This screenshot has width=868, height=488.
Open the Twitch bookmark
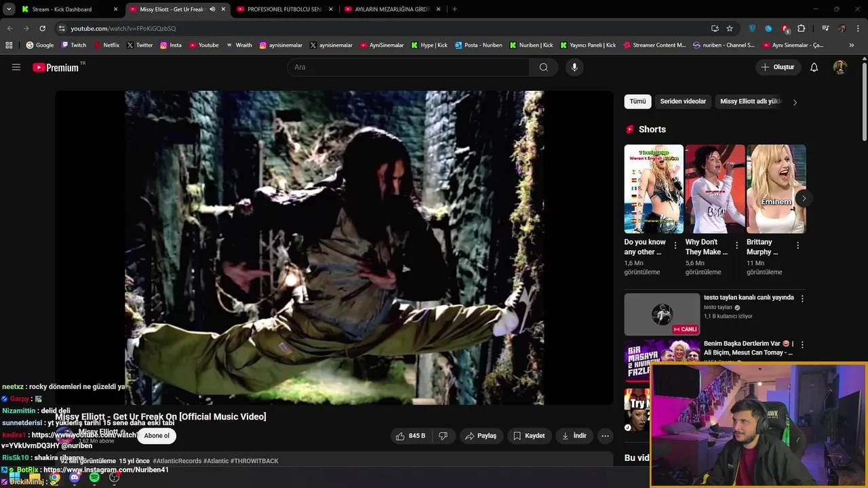[x=74, y=45]
